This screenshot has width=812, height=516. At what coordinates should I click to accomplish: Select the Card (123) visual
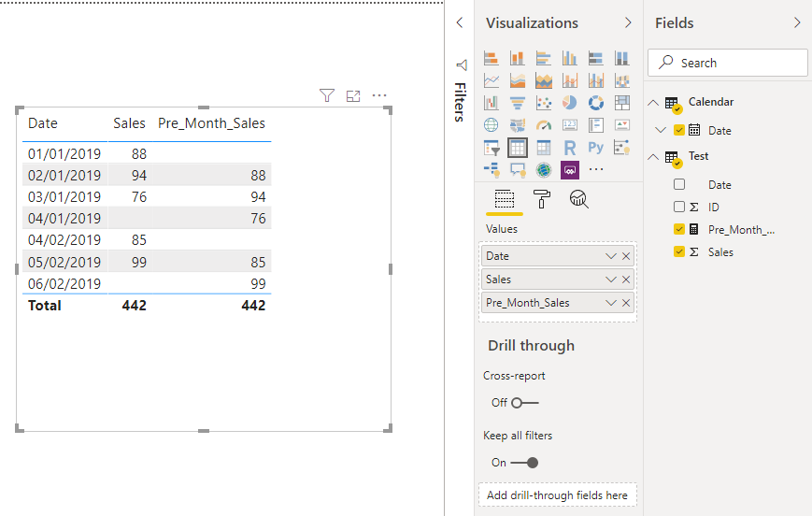click(x=570, y=125)
